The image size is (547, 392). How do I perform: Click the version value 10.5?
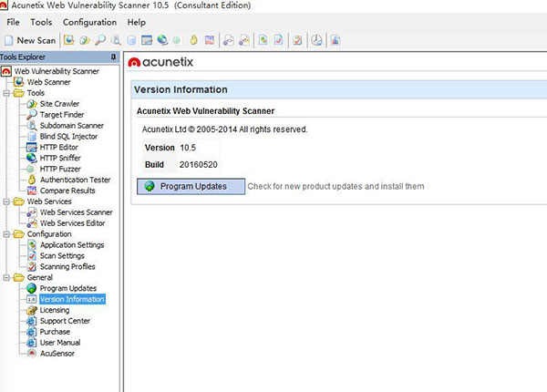[188, 148]
